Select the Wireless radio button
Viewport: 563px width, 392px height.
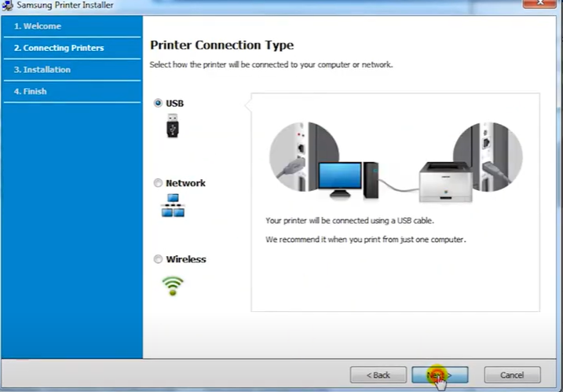(x=158, y=259)
